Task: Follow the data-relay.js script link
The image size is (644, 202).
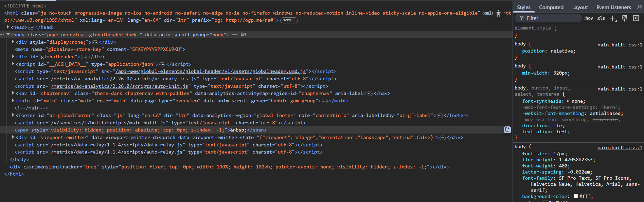Action: (117, 145)
